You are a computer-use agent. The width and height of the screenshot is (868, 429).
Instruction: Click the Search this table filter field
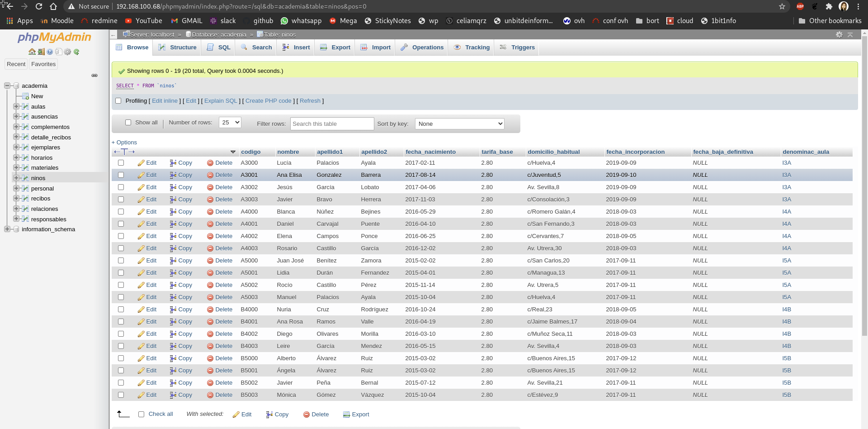coord(332,124)
